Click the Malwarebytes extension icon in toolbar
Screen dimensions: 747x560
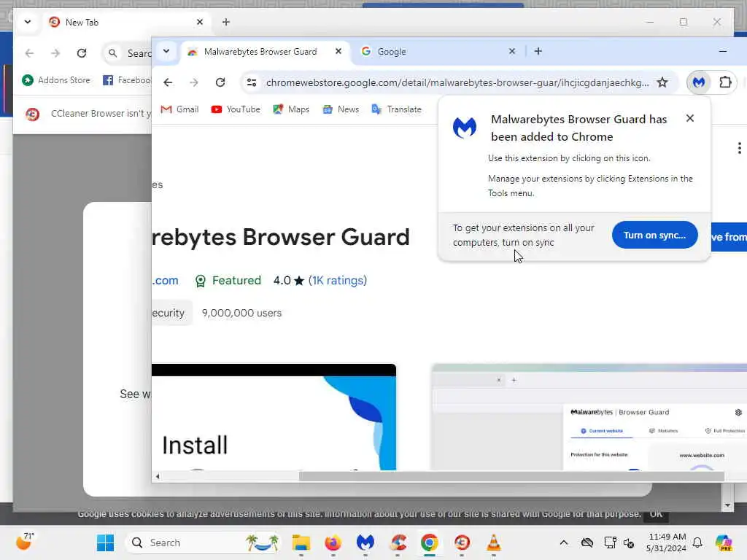pos(699,82)
